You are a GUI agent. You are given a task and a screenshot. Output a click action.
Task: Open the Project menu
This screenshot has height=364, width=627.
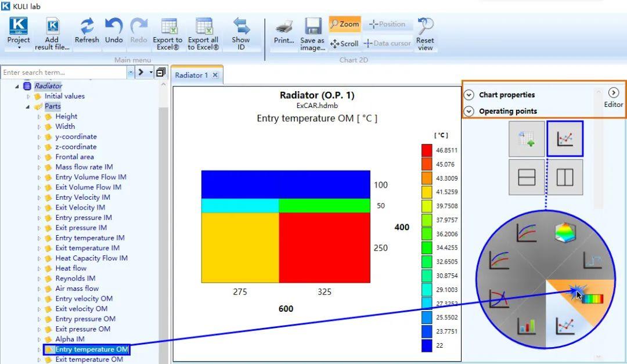[19, 33]
